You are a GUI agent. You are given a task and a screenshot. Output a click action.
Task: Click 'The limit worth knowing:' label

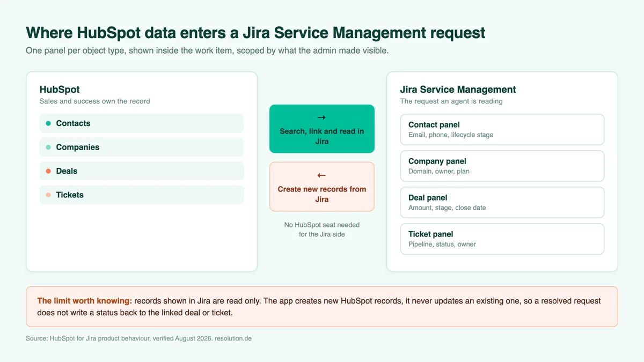coord(84,301)
